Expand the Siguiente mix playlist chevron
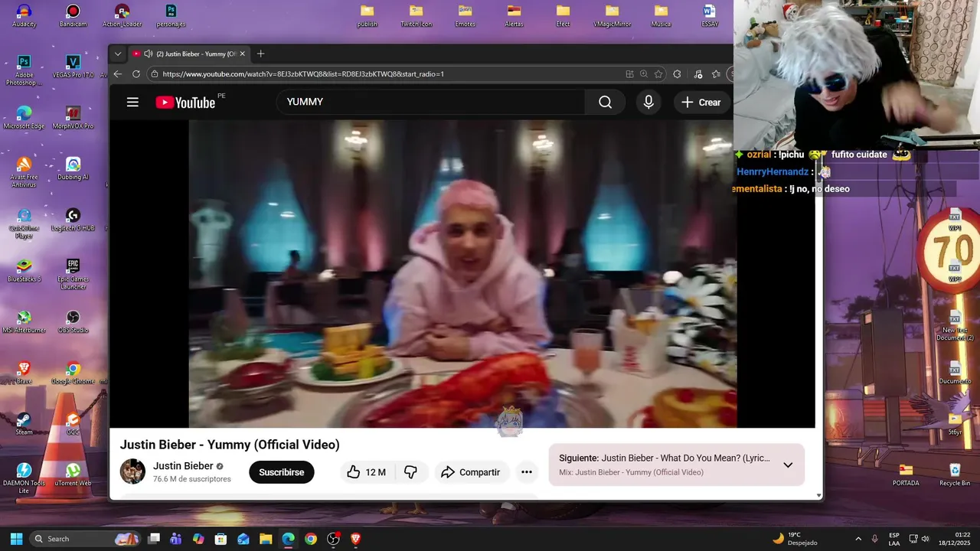This screenshot has height=551, width=980. tap(788, 465)
